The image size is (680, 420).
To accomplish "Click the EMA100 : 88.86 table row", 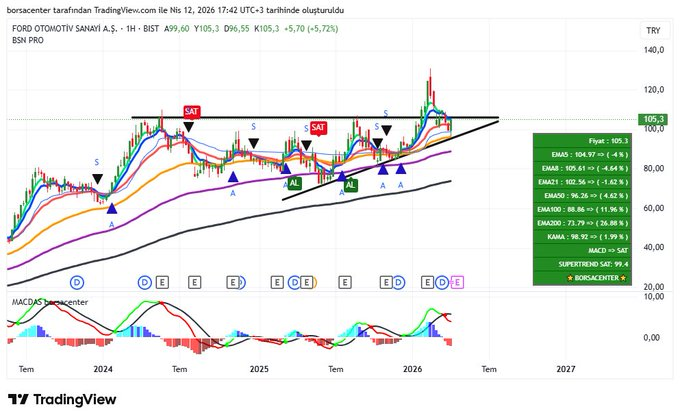I will pyautogui.click(x=582, y=210).
